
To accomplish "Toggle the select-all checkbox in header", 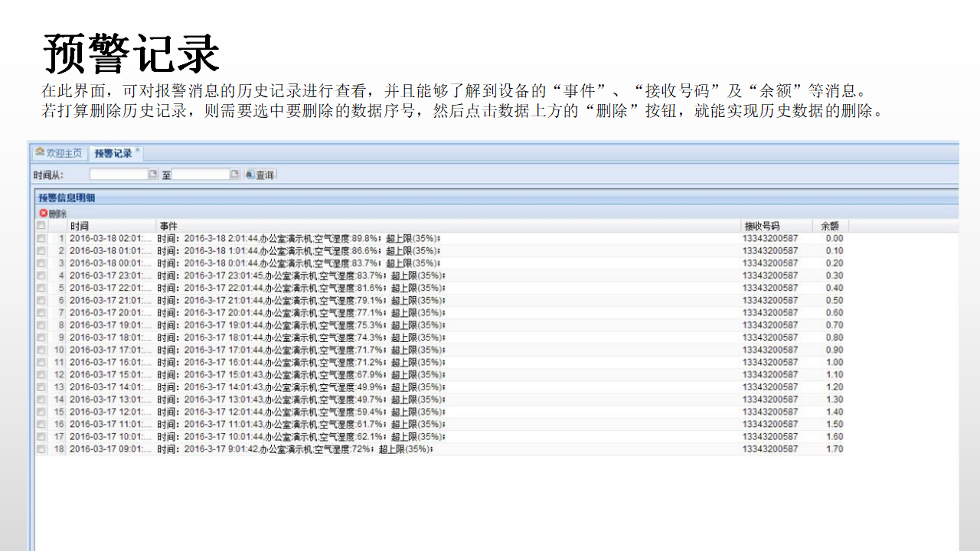I will [41, 226].
